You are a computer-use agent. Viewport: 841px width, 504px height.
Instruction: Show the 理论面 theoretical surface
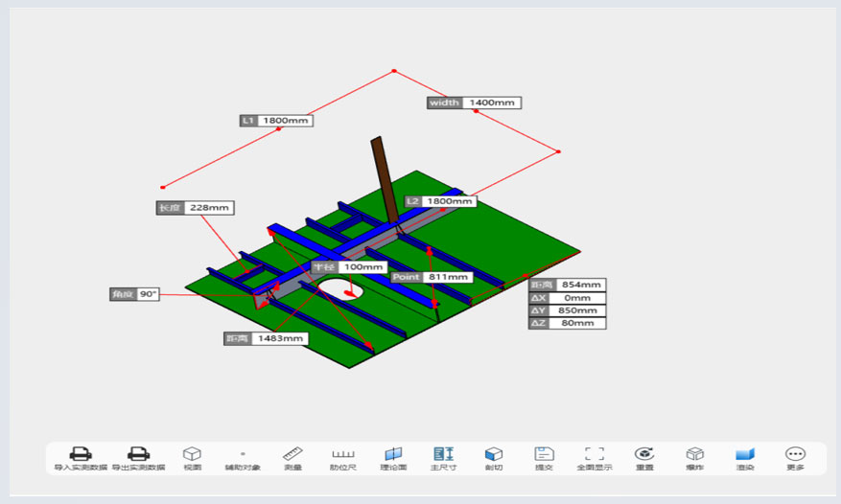(393, 454)
